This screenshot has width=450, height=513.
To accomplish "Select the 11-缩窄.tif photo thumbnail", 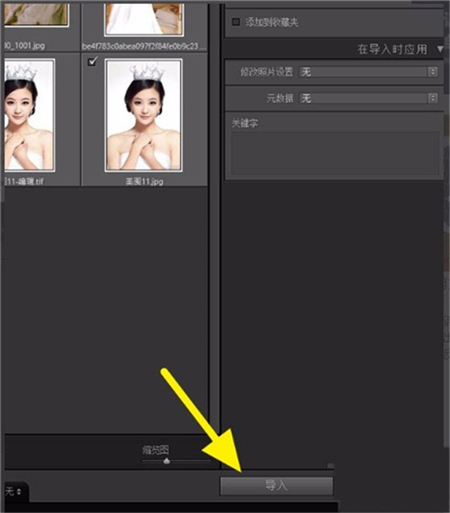I will click(x=29, y=115).
